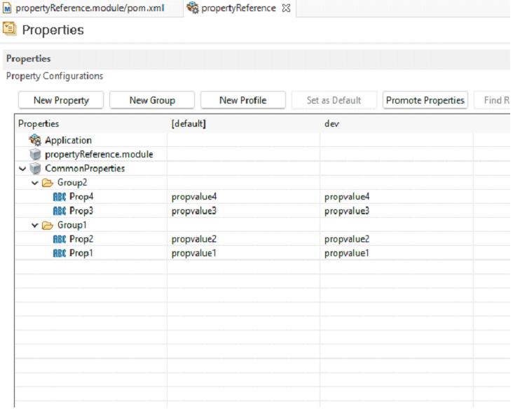Click the ABC icon next to Prop4
The width and height of the screenshot is (513, 420).
coord(60,197)
